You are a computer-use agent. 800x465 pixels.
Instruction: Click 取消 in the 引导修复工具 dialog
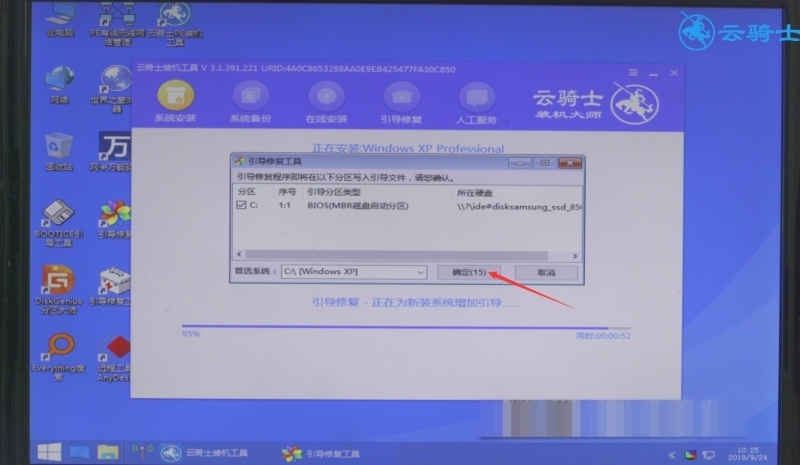(546, 272)
